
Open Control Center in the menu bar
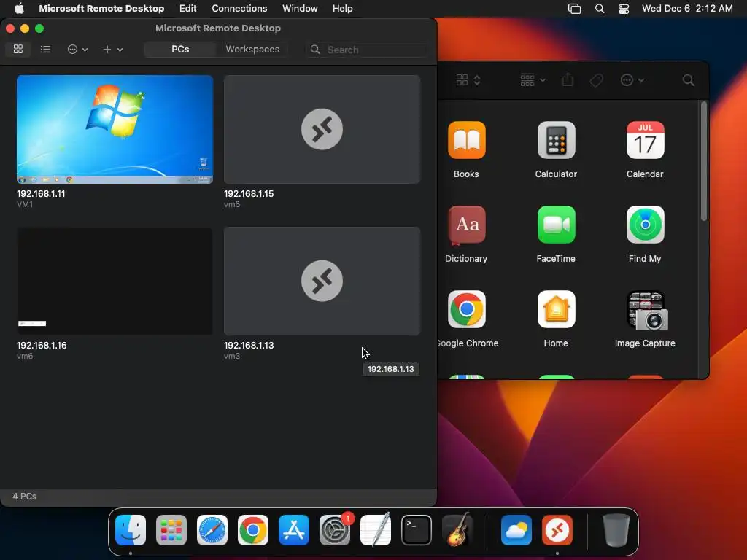[624, 9]
